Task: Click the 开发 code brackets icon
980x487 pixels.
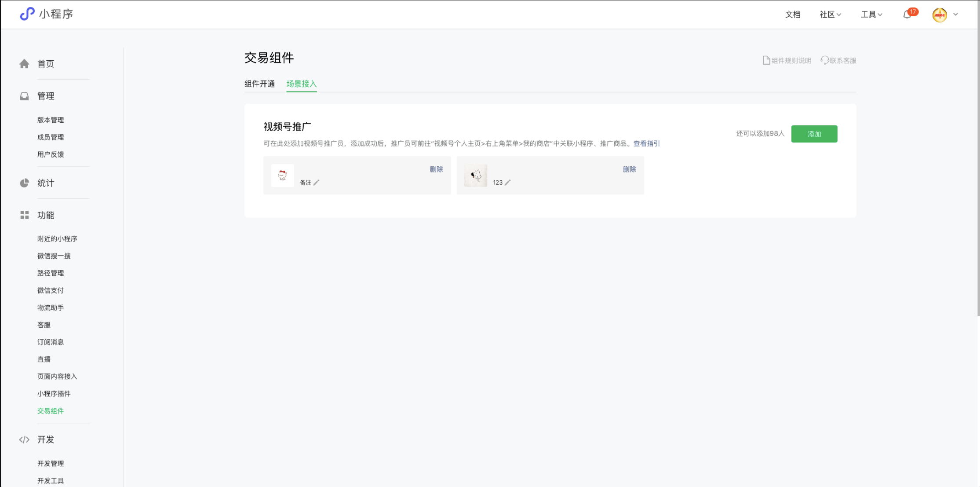Action: click(24, 439)
